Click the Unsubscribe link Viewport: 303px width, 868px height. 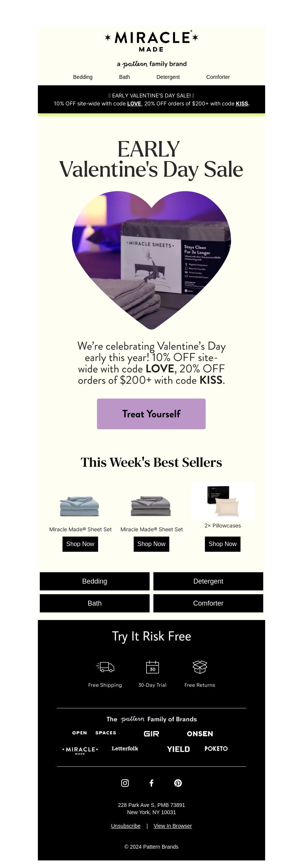pos(126,826)
